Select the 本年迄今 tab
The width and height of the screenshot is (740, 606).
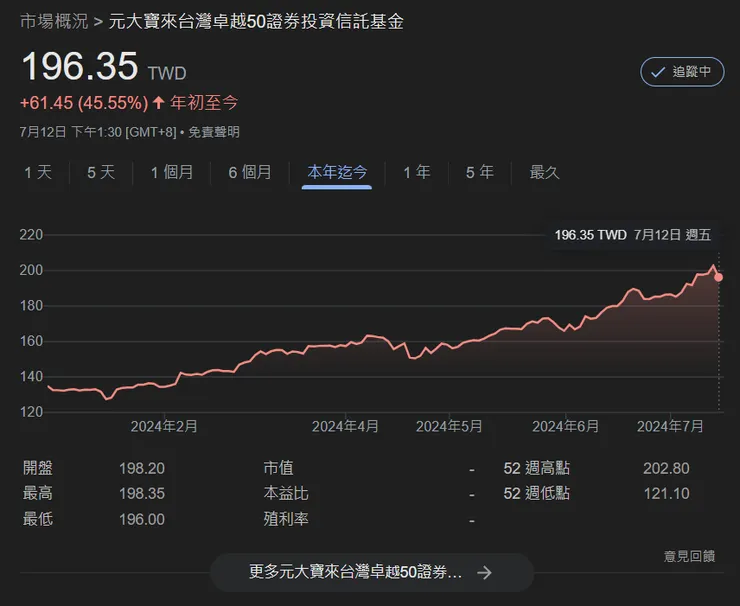[337, 172]
